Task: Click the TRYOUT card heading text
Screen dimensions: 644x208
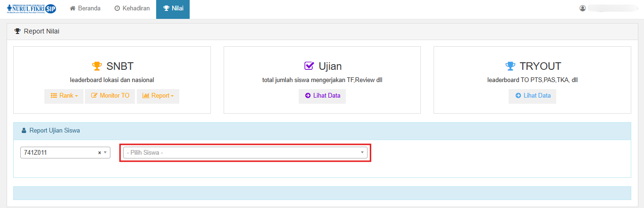Action: pyautogui.click(x=540, y=66)
